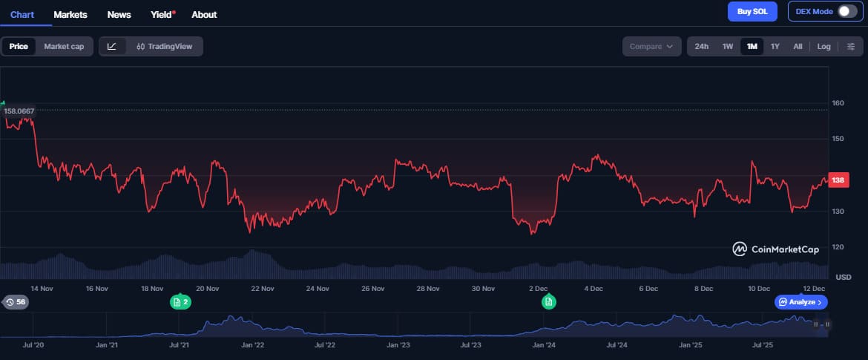Click the history badge showing 56
Viewport: 868px width, 360px height.
15,302
